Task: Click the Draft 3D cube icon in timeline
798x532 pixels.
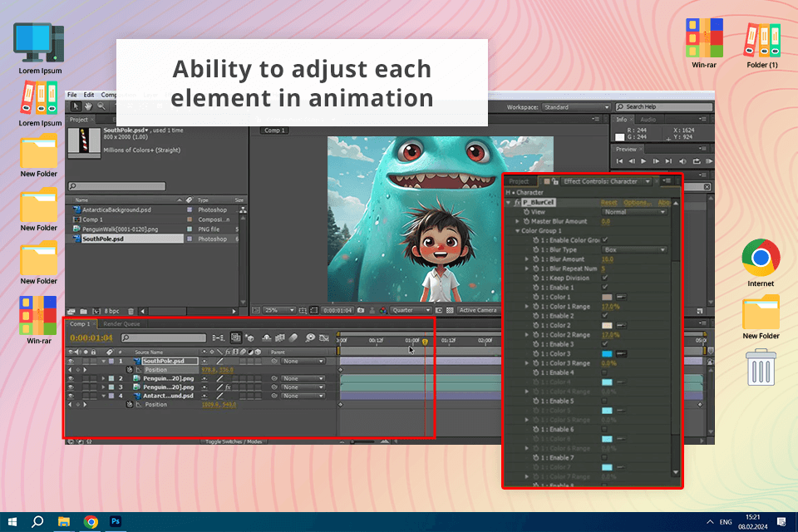Action: [249, 337]
